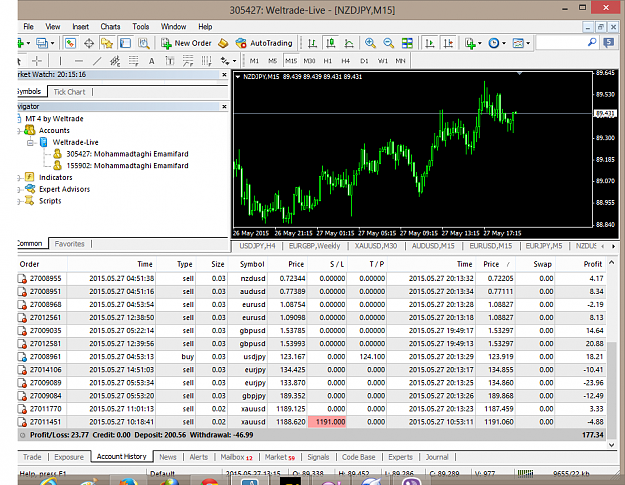This screenshot has height=485, width=625.
Task: Toggle the Data Window crosshair-circle icon
Action: [x=88, y=43]
